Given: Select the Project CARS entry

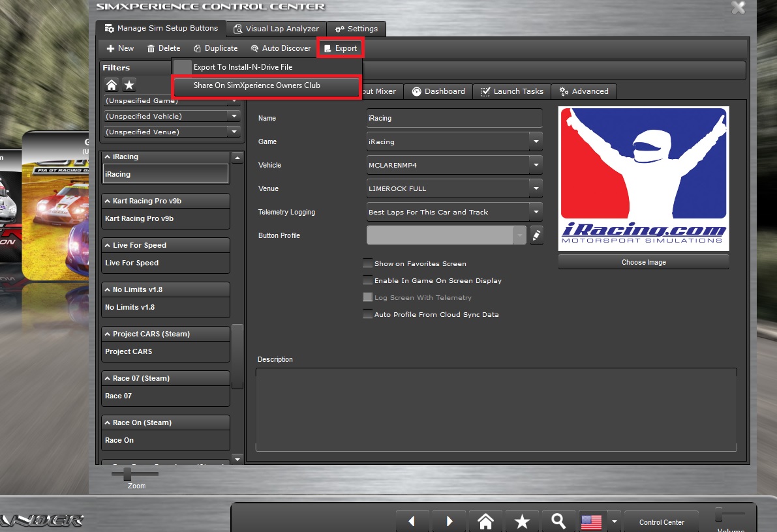Looking at the screenshot, I should pos(166,351).
